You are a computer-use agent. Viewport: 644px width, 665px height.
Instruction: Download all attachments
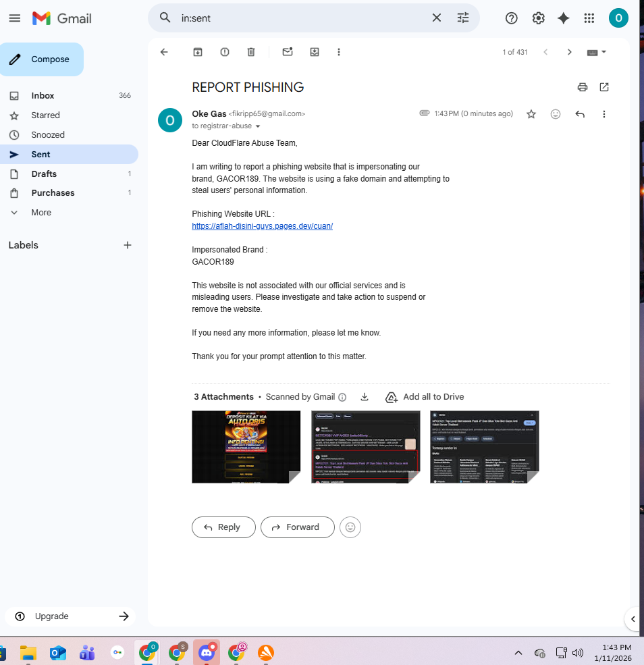(x=364, y=397)
